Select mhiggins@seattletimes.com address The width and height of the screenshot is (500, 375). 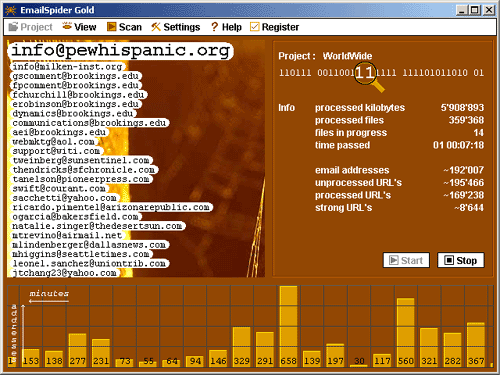[81, 254]
